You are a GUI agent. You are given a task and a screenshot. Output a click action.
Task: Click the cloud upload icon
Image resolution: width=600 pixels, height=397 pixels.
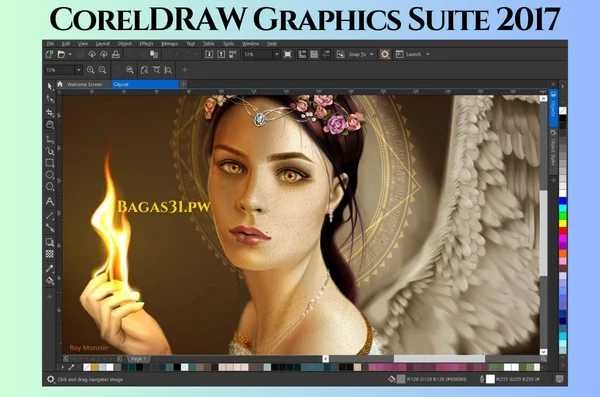(104, 54)
